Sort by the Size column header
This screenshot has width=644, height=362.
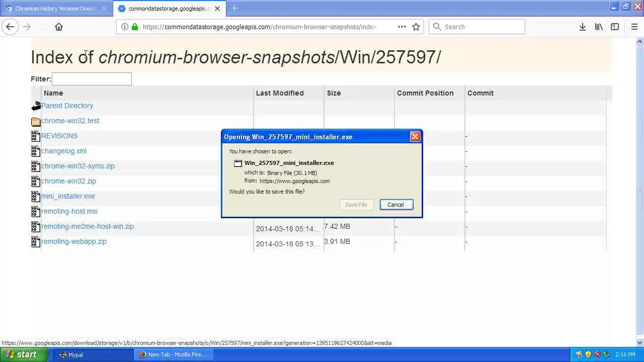pyautogui.click(x=334, y=93)
